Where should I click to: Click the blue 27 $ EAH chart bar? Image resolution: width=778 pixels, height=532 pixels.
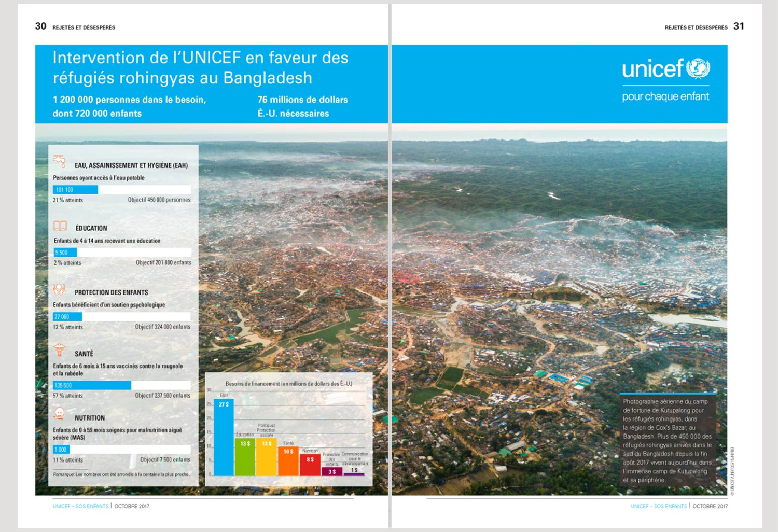(224, 437)
